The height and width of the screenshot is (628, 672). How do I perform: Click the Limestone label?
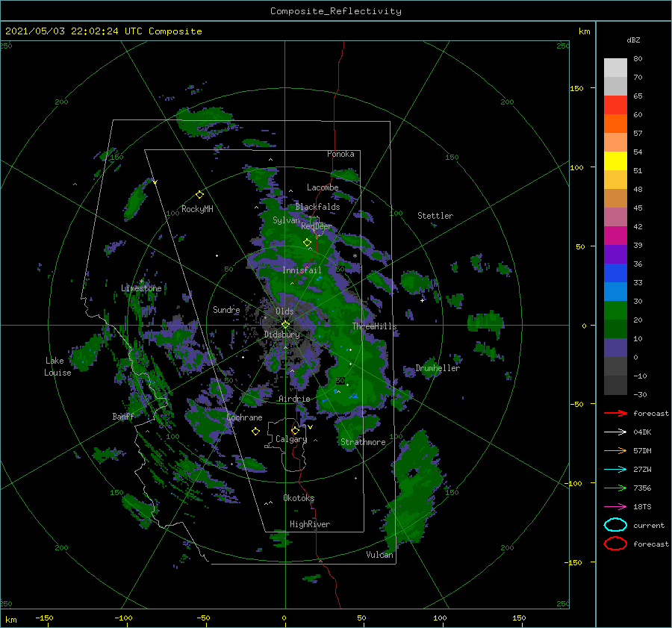141,288
